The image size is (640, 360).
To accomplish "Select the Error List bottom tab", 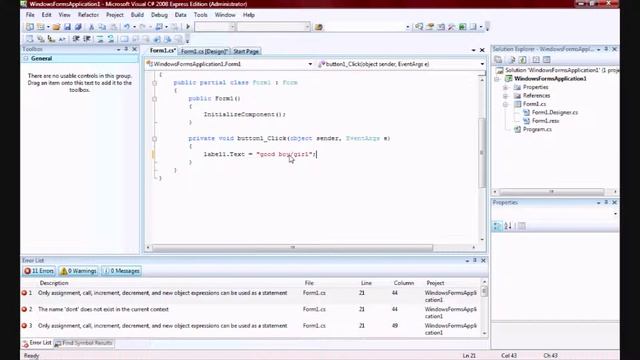I will tap(37, 343).
